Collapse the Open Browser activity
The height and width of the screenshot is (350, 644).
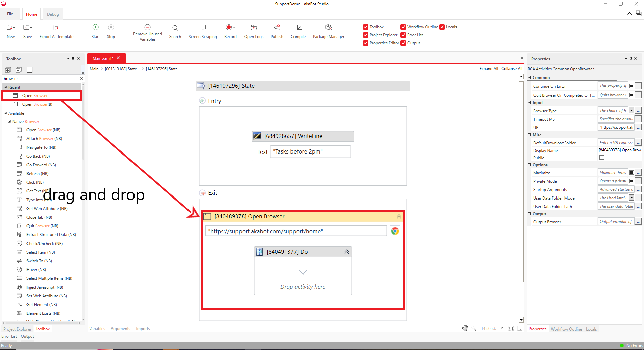pyautogui.click(x=399, y=217)
